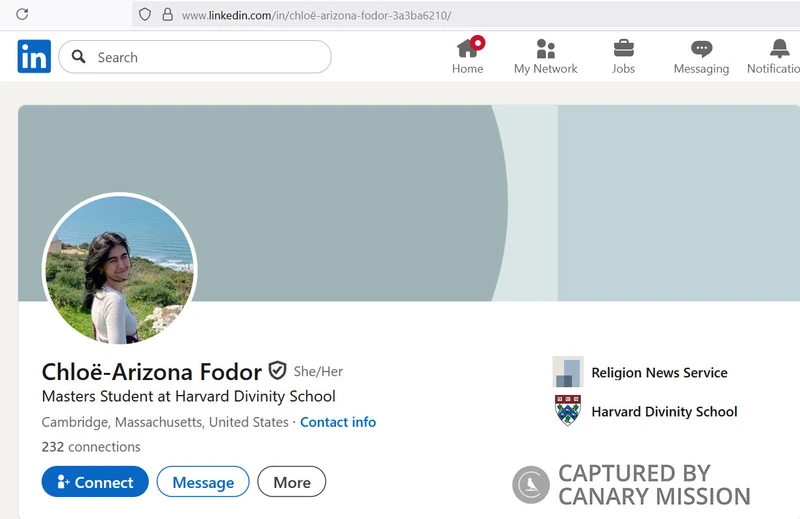The height and width of the screenshot is (519, 800).
Task: Click the LinkedIn logo
Action: pos(34,57)
